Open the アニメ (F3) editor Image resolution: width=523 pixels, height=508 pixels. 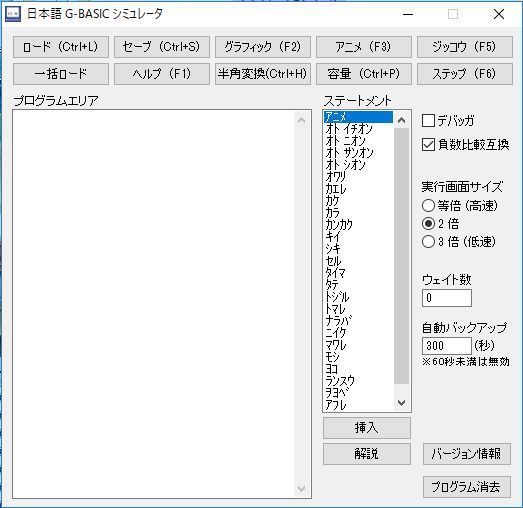click(364, 47)
